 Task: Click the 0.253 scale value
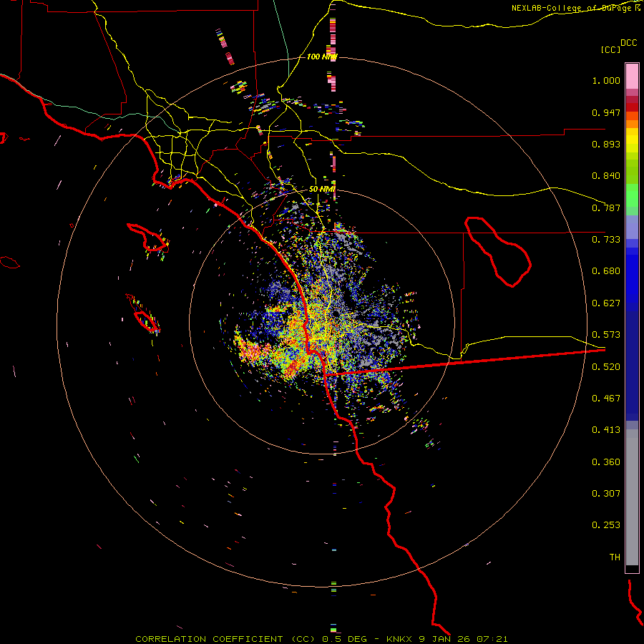606,525
